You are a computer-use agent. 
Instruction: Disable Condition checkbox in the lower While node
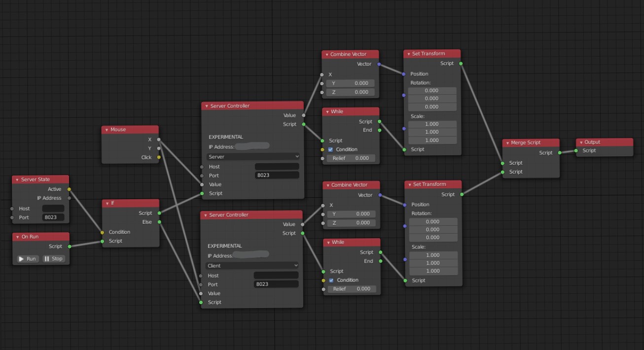[331, 280]
